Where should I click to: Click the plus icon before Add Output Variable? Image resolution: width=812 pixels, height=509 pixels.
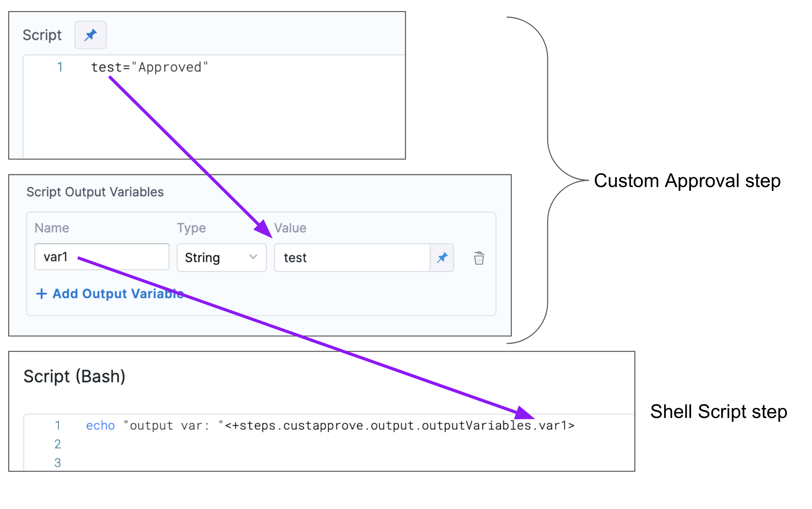[41, 294]
